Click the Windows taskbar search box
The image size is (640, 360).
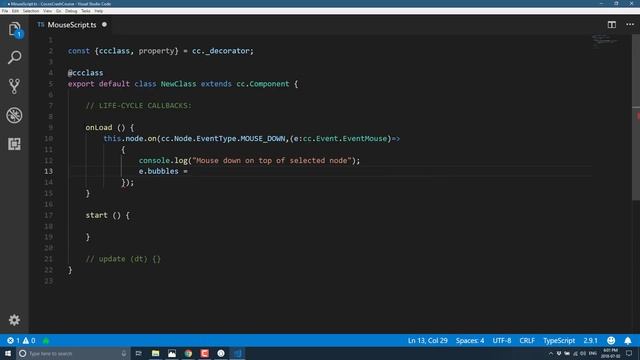click(x=73, y=353)
